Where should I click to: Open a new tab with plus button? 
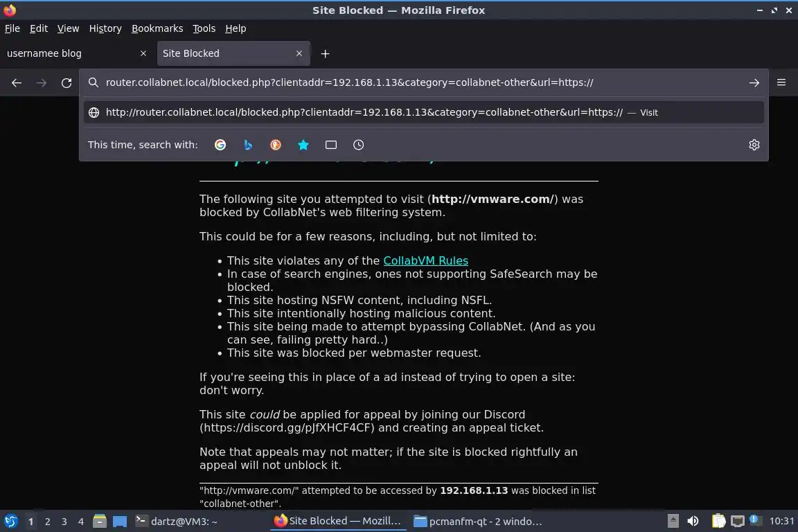pyautogui.click(x=325, y=53)
